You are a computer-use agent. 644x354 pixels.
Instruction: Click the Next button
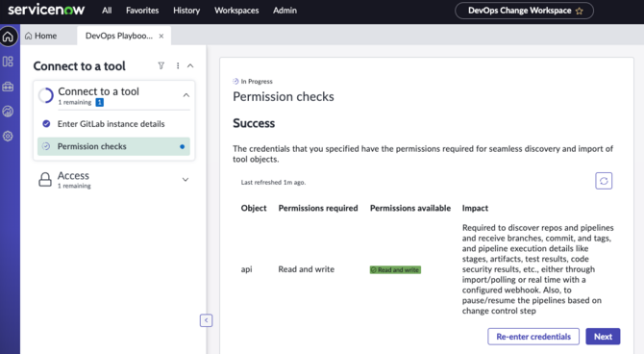pos(603,337)
